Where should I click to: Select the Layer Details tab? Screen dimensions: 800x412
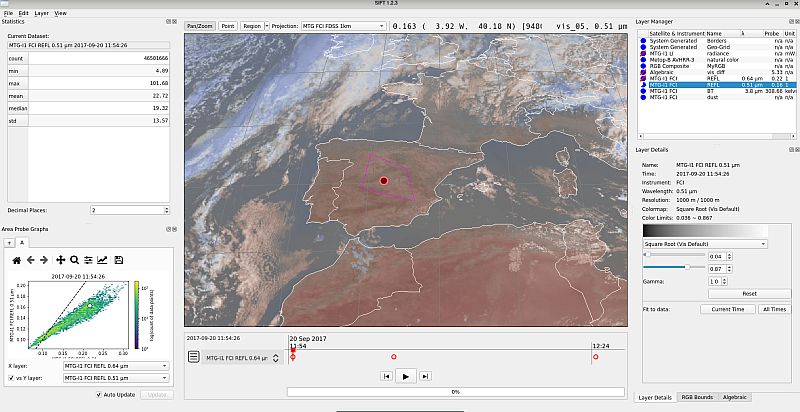(x=655, y=397)
